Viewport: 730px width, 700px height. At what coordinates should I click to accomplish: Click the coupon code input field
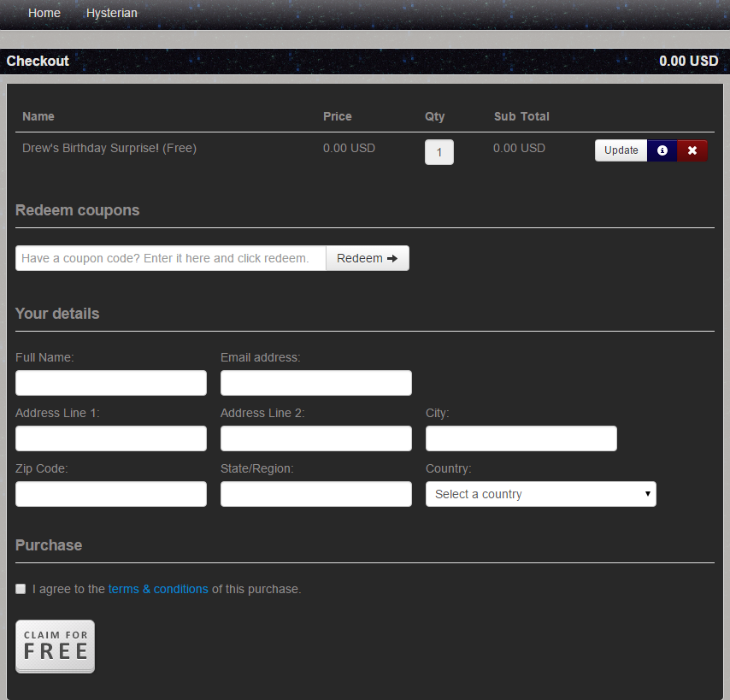coord(170,258)
